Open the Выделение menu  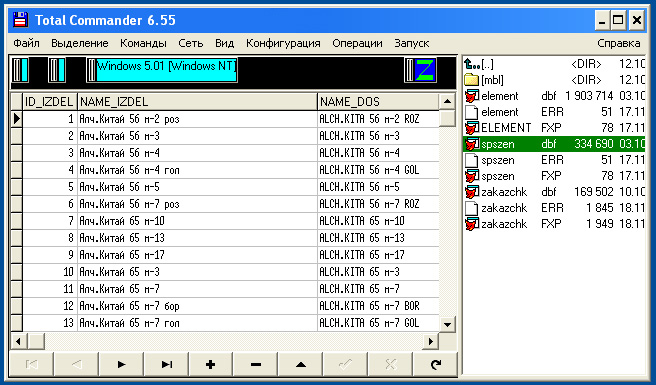tap(79, 43)
